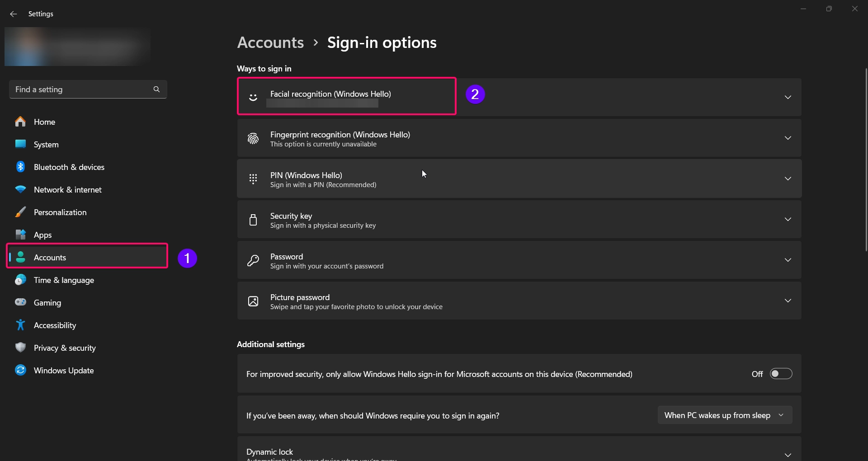Click the search magnifier icon
This screenshot has width=868, height=461.
point(156,89)
